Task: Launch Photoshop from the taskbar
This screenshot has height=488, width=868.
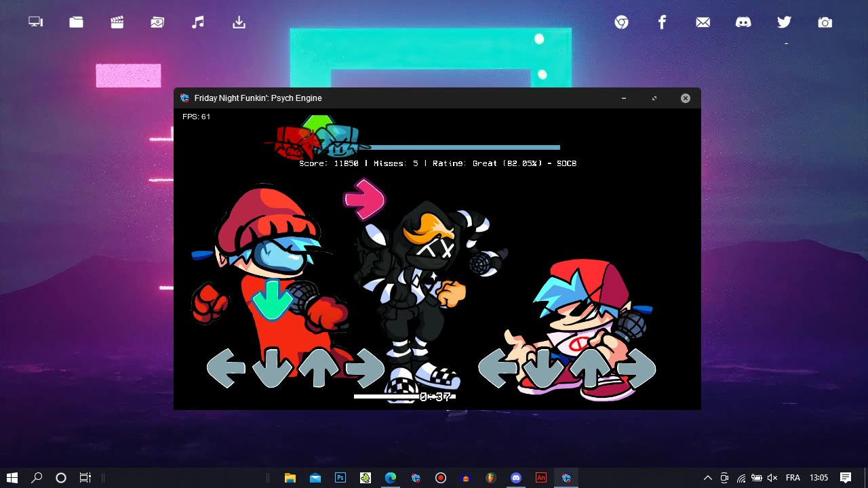Action: click(x=340, y=478)
